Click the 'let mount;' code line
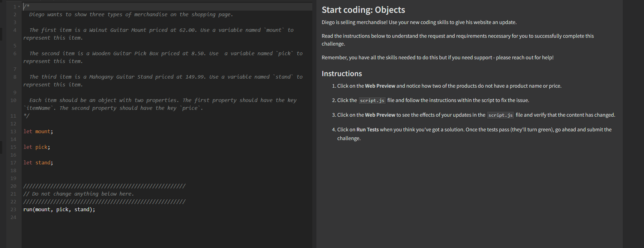The height and width of the screenshot is (248, 644). tap(38, 131)
